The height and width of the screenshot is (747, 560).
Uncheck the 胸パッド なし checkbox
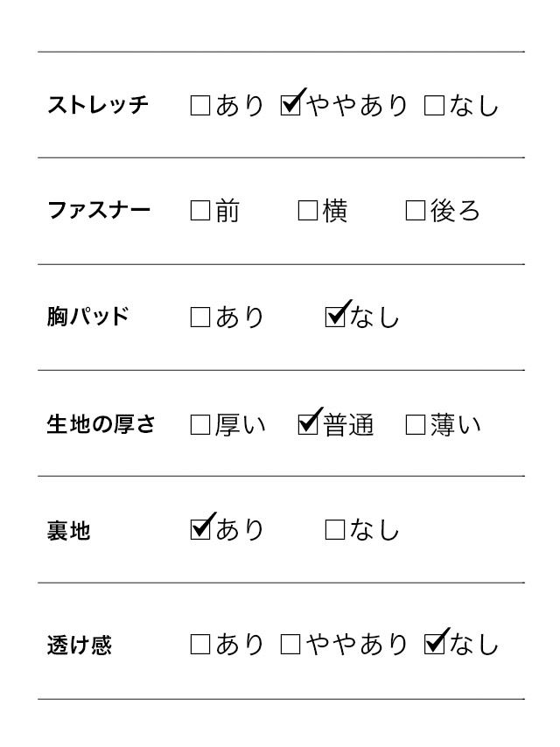pyautogui.click(x=334, y=318)
